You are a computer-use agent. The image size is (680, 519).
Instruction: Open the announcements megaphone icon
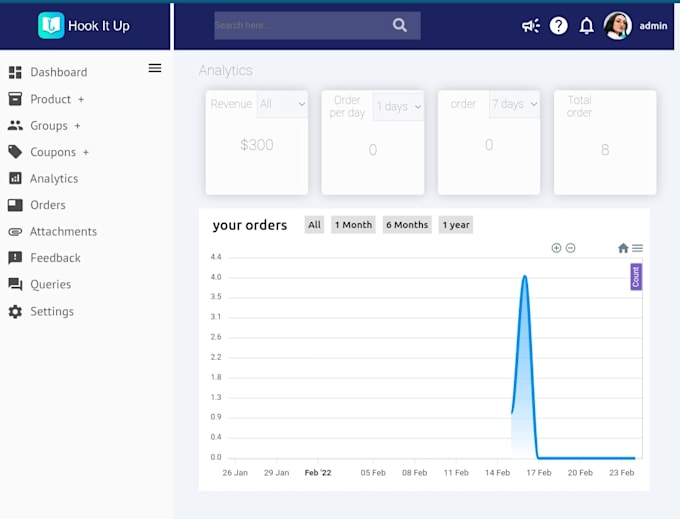click(531, 26)
